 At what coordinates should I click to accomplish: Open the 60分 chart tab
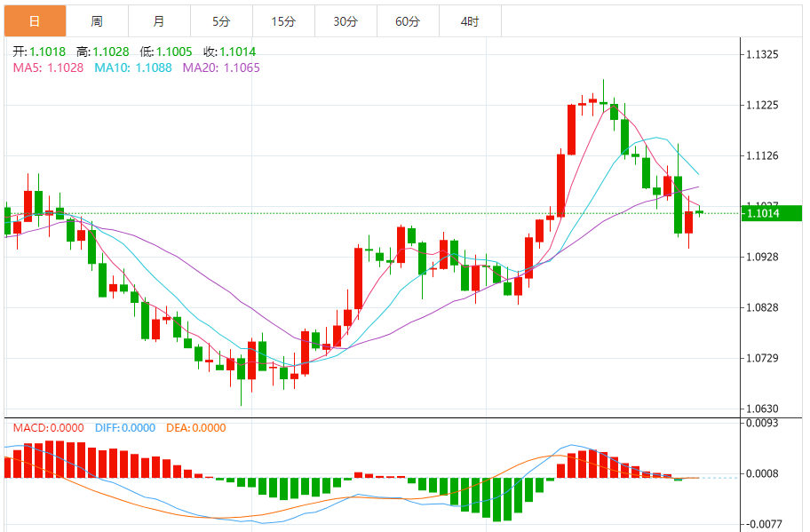(x=408, y=21)
